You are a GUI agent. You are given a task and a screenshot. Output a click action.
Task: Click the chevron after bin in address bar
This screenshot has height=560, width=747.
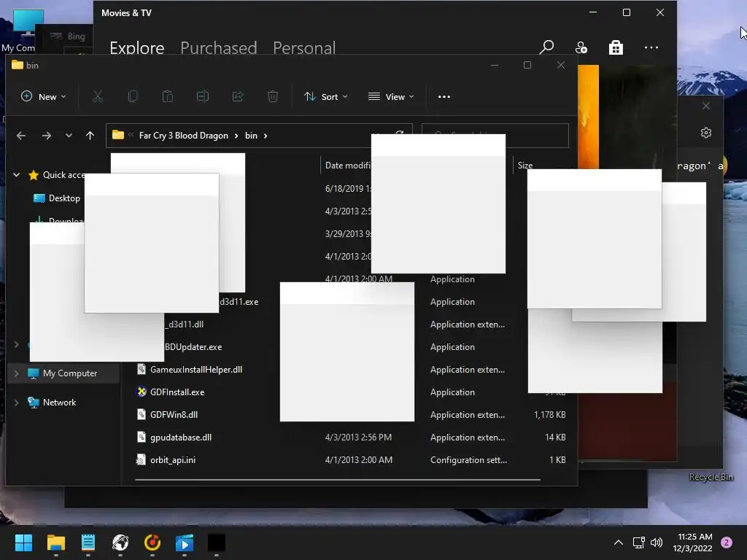click(266, 136)
